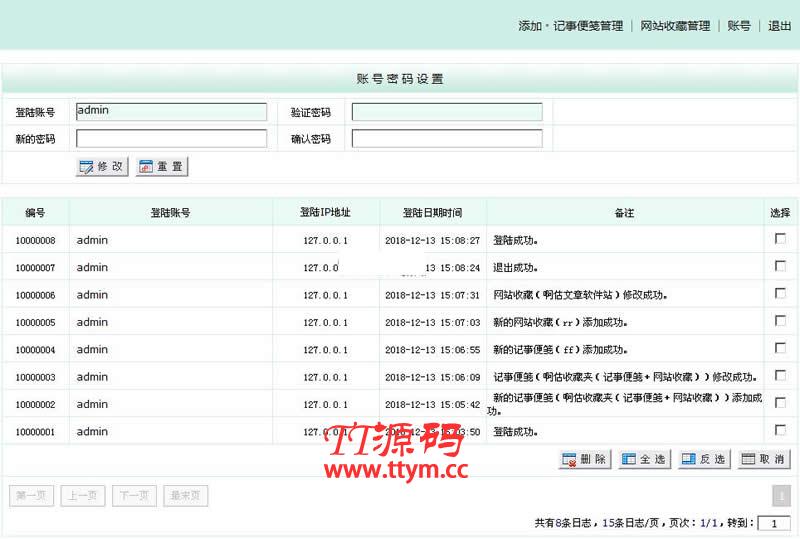Select checkbox in row 10000006
Image resolution: width=800 pixels, height=539 pixels.
pos(780,293)
